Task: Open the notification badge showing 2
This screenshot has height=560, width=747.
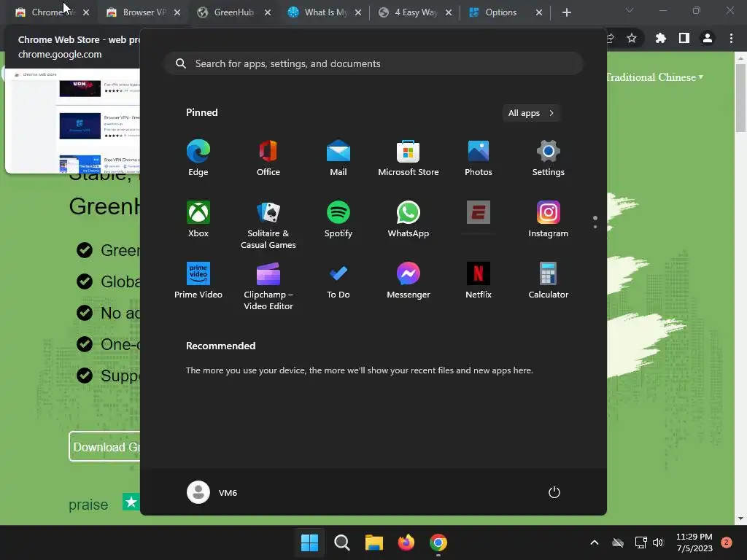Action: click(x=727, y=542)
